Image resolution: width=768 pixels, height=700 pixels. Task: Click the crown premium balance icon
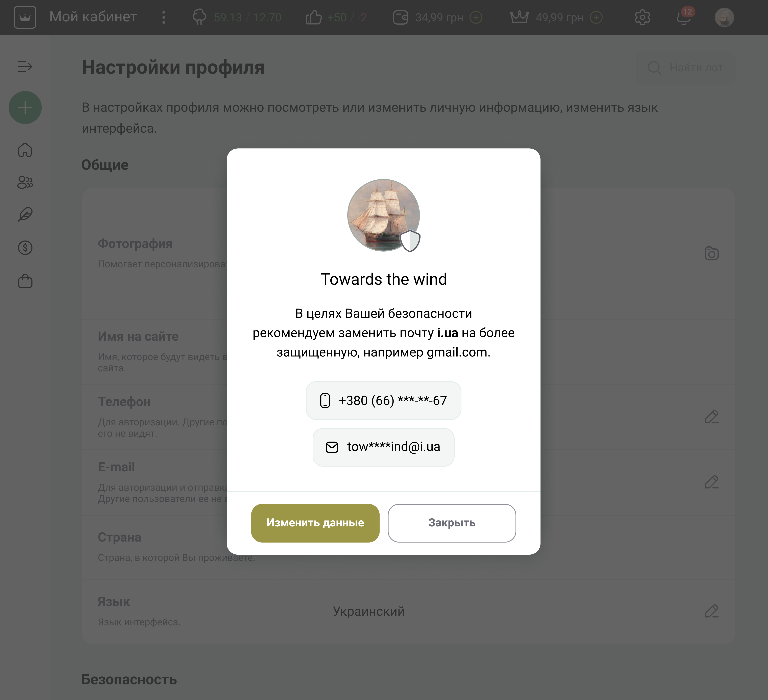[519, 17]
